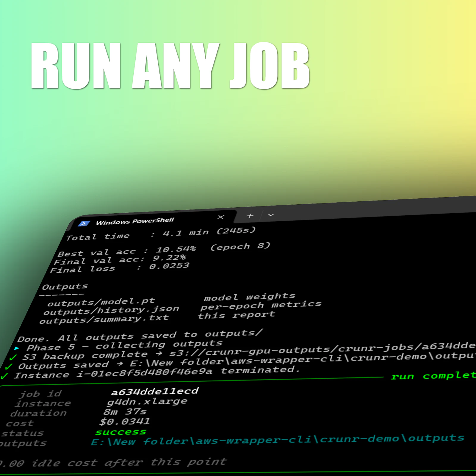This screenshot has height=476, width=476.
Task: Click 'outputs/history.json' file path
Action: [x=111, y=310]
